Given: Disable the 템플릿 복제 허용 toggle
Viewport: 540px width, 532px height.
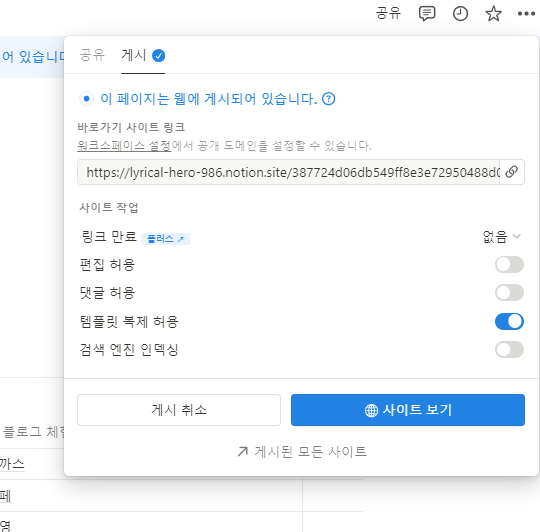Looking at the screenshot, I should coord(509,321).
